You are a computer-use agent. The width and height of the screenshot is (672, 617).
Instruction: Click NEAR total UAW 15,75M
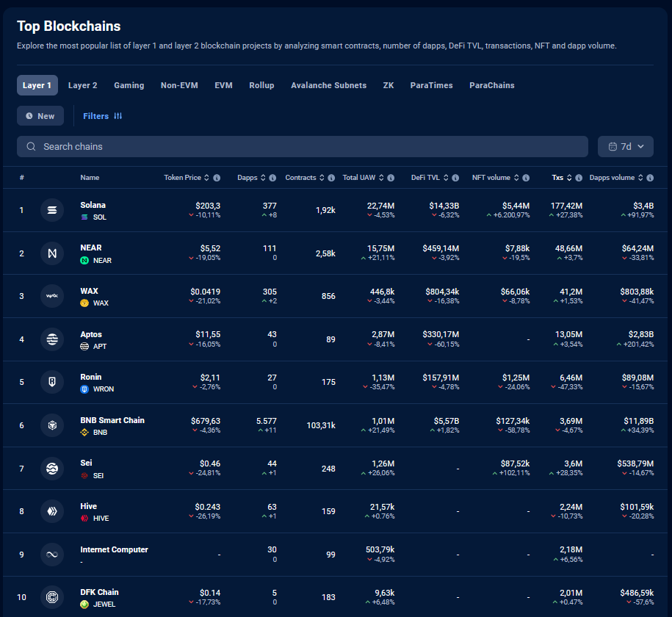(x=381, y=248)
